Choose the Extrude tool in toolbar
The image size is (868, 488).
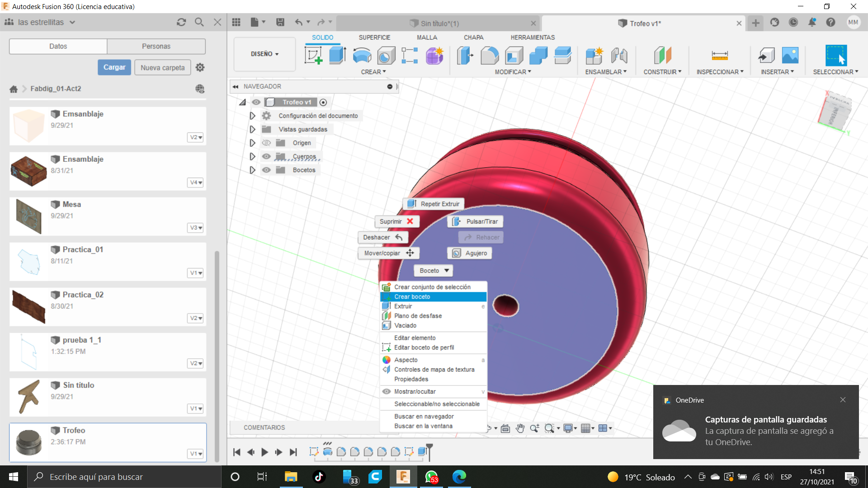click(337, 56)
